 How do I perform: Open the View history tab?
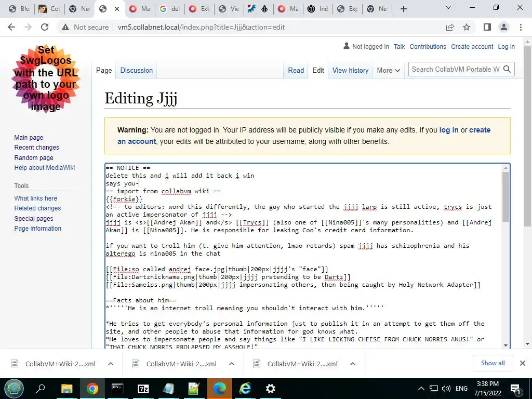click(x=350, y=70)
